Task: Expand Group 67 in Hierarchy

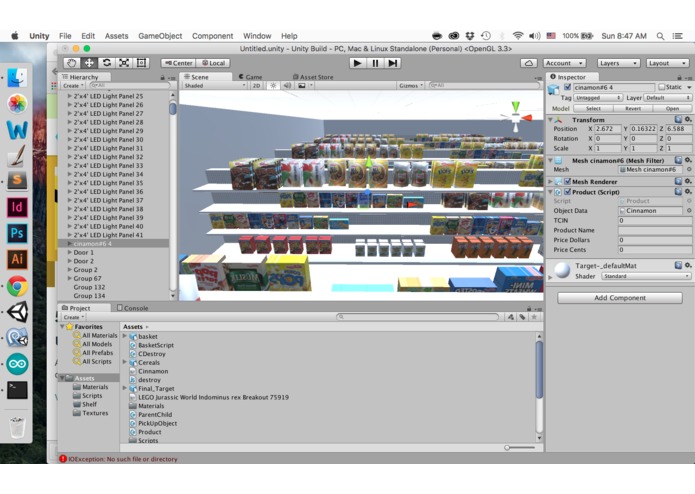Action: pos(69,278)
